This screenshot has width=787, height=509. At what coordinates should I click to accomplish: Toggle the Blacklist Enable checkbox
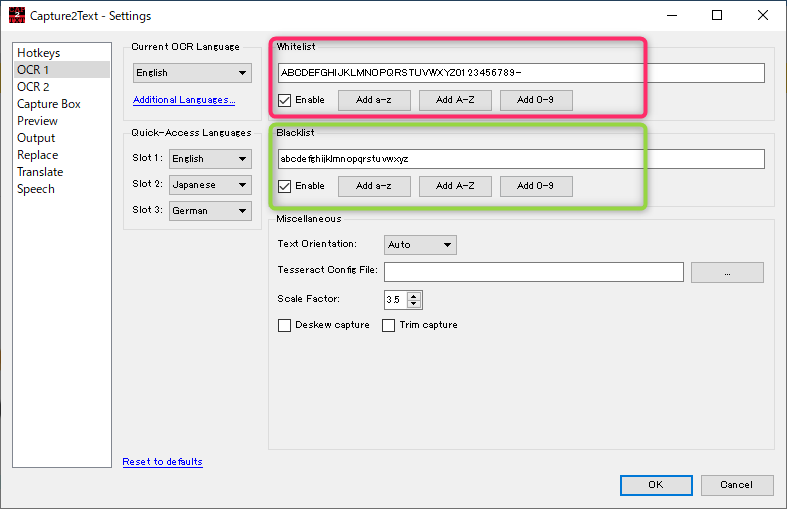point(285,186)
